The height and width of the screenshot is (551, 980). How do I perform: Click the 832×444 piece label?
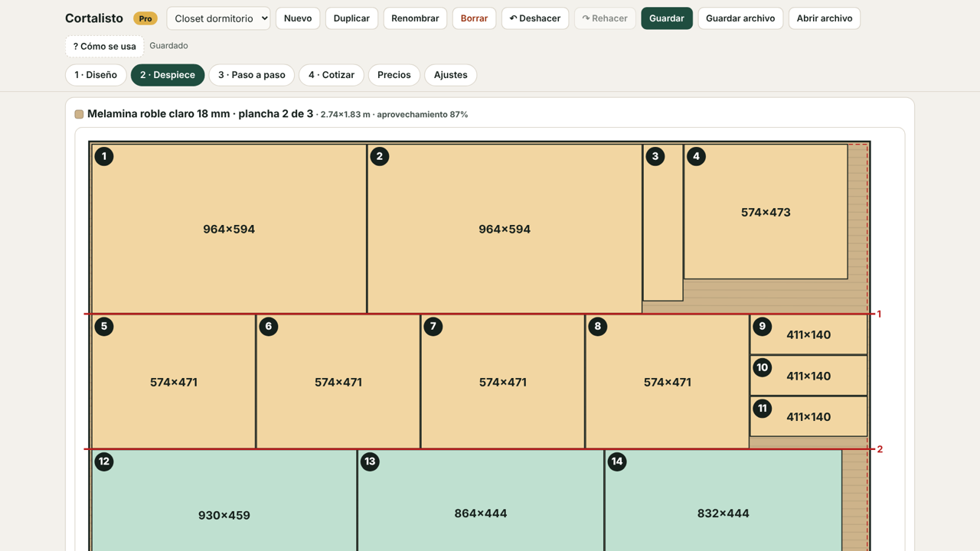pyautogui.click(x=724, y=514)
